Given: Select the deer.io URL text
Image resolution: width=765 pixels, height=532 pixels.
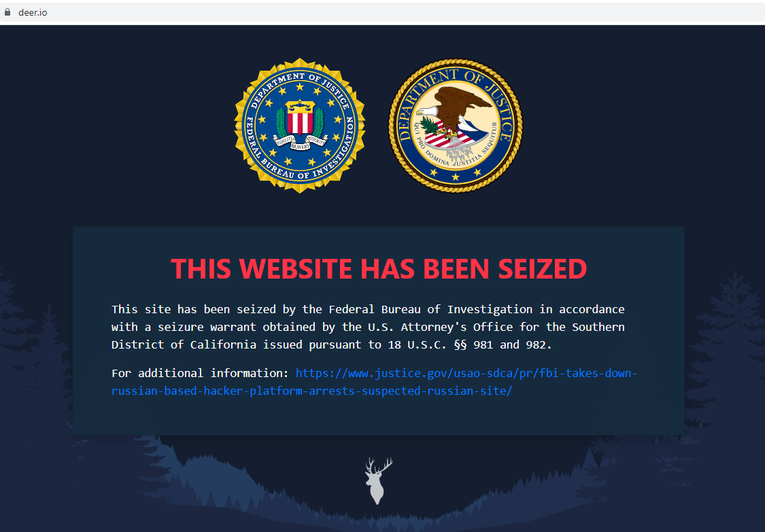Looking at the screenshot, I should click(33, 13).
